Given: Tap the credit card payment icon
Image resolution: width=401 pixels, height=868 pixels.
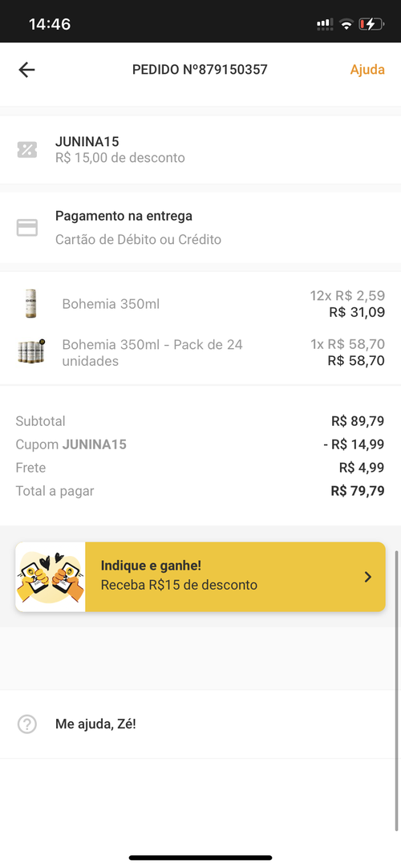Looking at the screenshot, I should pos(27,228).
